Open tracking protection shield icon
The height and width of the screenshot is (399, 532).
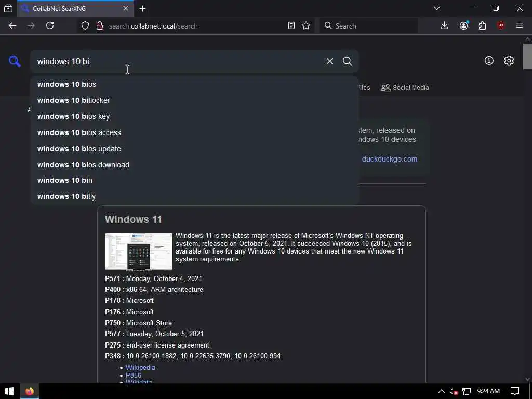85,26
